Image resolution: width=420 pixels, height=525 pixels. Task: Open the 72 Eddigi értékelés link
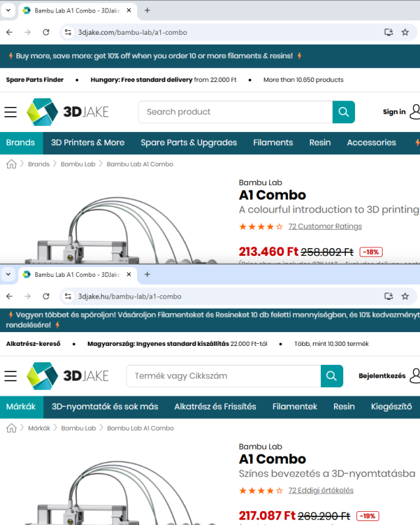coord(321,490)
